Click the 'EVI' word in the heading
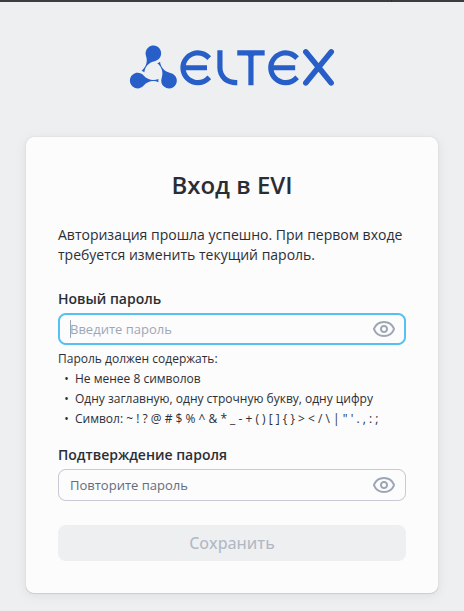464x611 pixels. [x=275, y=186]
